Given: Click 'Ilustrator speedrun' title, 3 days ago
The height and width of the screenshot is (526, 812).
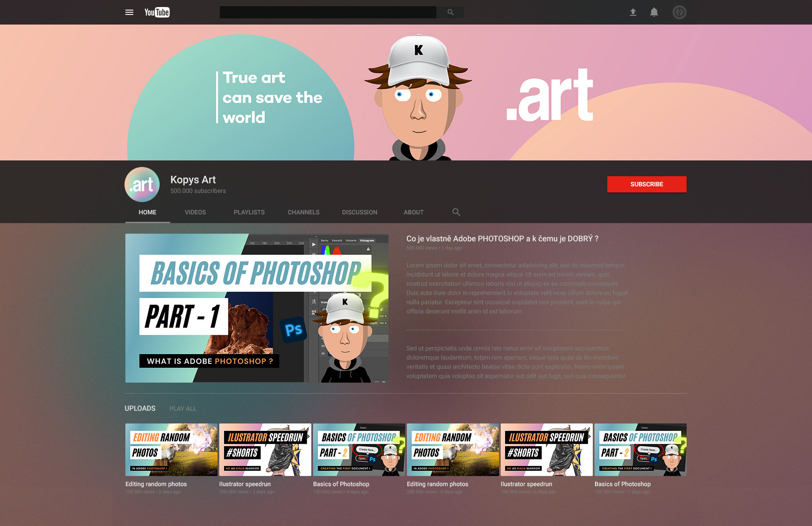Looking at the screenshot, I should tap(245, 484).
